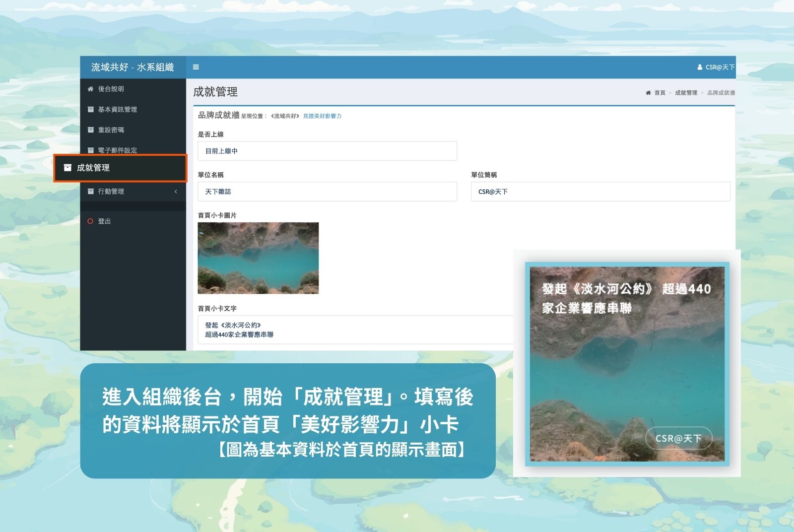Open the 見證美好影響力 link
The width and height of the screenshot is (794, 532).
(x=322, y=116)
